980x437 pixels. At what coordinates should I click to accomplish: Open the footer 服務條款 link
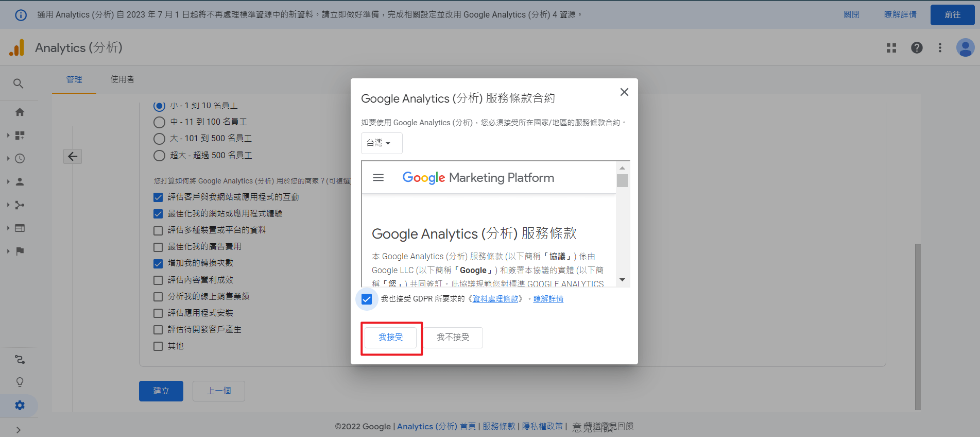click(499, 426)
